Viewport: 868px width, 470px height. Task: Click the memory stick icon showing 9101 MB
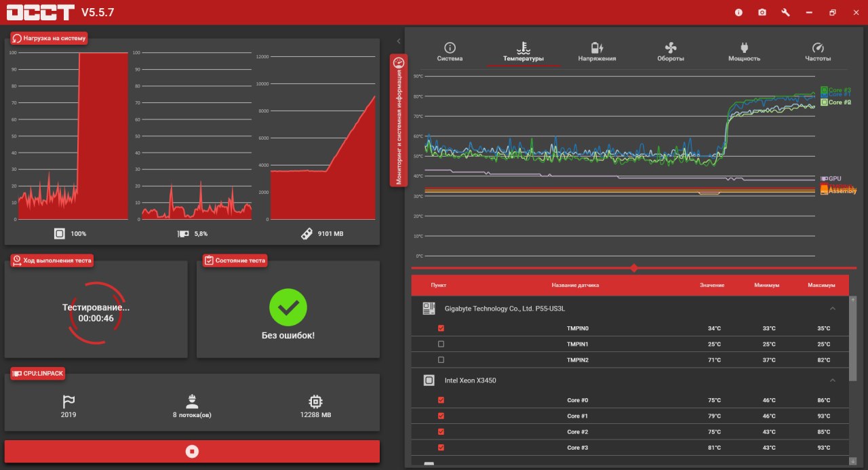[307, 233]
